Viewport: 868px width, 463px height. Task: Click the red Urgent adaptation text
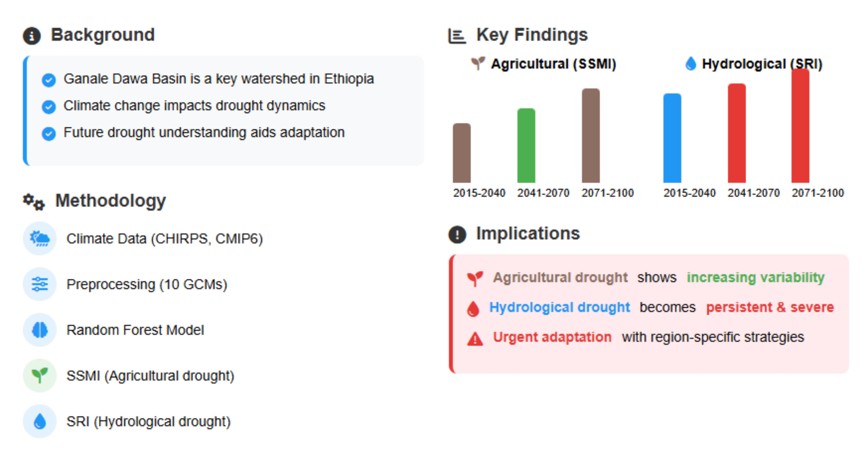click(x=552, y=337)
